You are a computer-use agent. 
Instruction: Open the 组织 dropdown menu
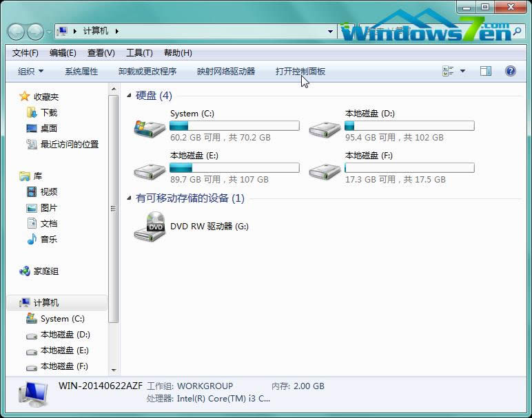[30, 71]
